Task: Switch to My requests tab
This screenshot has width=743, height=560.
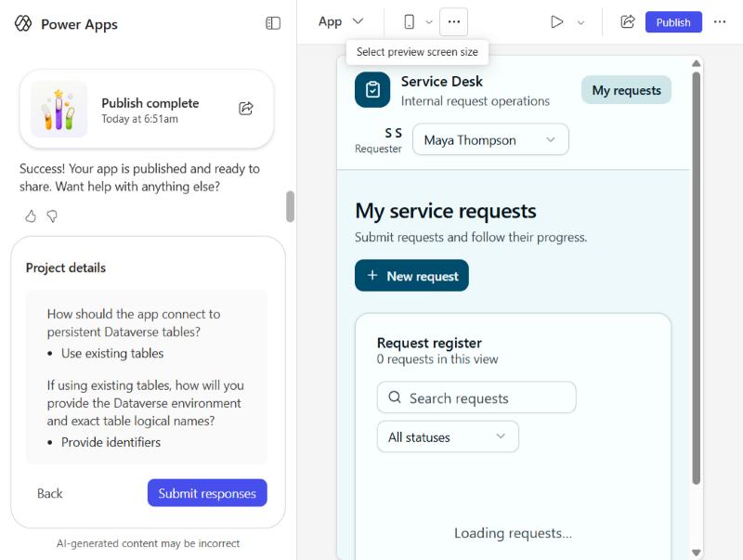Action: click(626, 90)
